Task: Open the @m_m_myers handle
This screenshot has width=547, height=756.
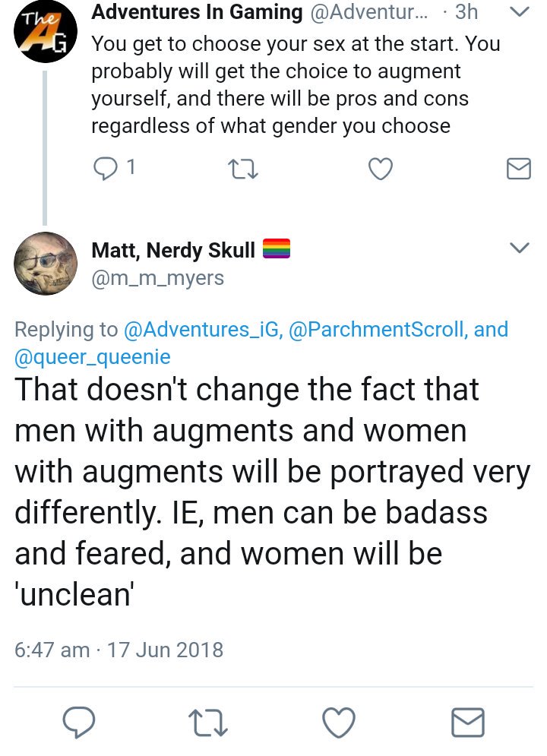Action: [157, 278]
